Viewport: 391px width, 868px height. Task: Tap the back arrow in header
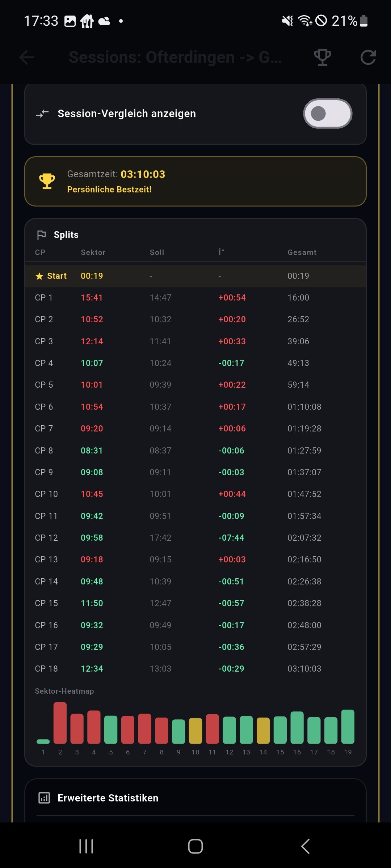[27, 57]
